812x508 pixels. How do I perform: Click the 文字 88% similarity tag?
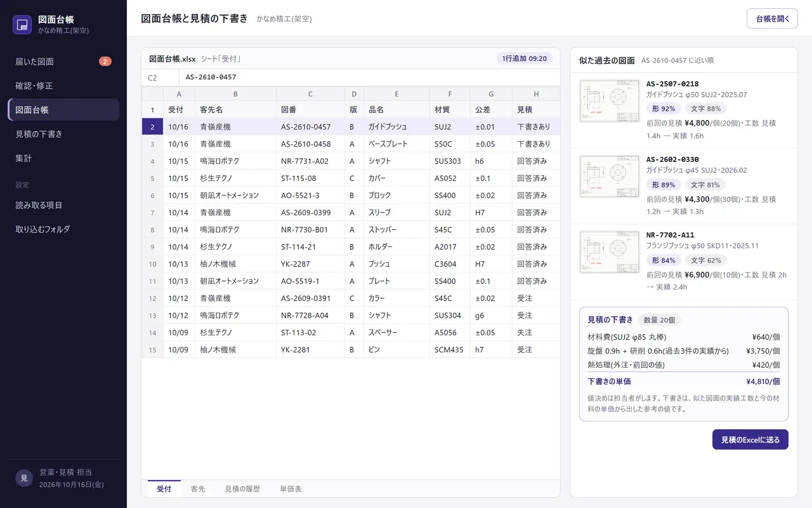706,109
